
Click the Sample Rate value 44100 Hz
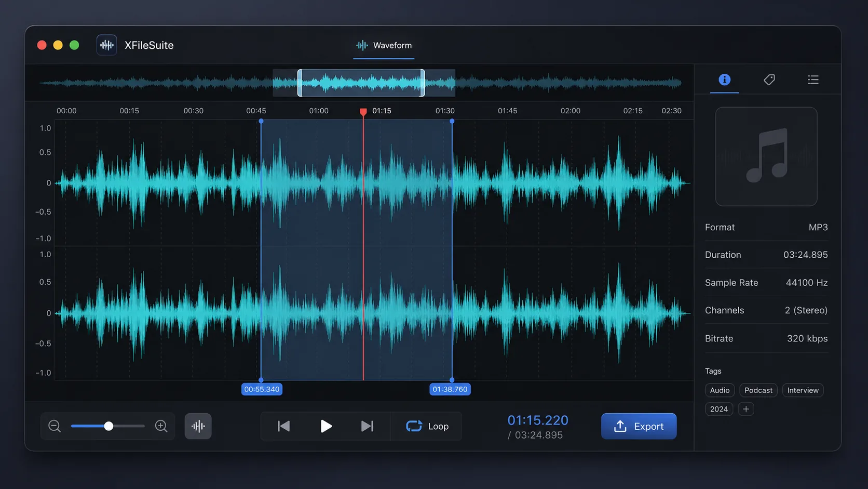click(x=807, y=283)
